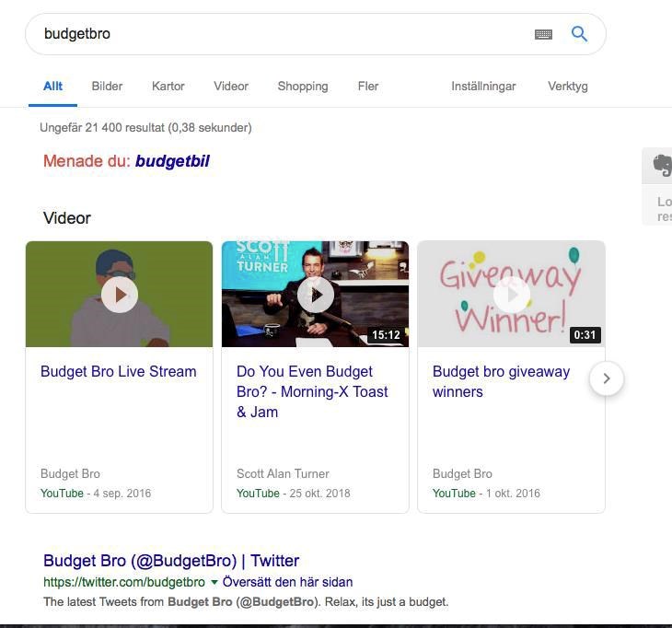Click the suggested spelling budgetbil
The width and height of the screenshot is (672, 628).
172,161
